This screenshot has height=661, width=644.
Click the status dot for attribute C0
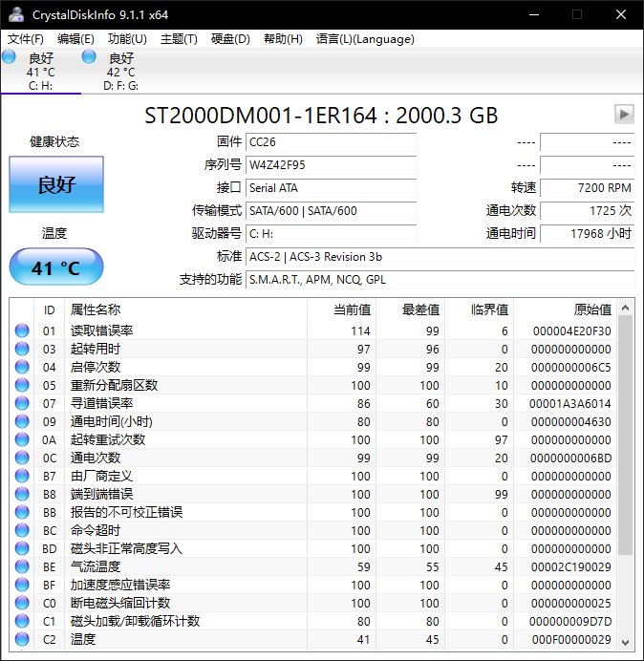(22, 603)
